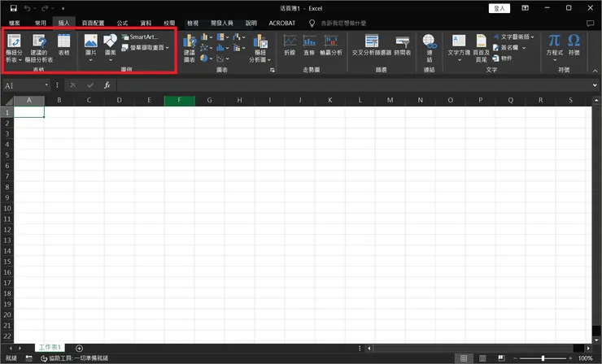Select column F header
Screen dimensions: 602x364
coord(179,100)
